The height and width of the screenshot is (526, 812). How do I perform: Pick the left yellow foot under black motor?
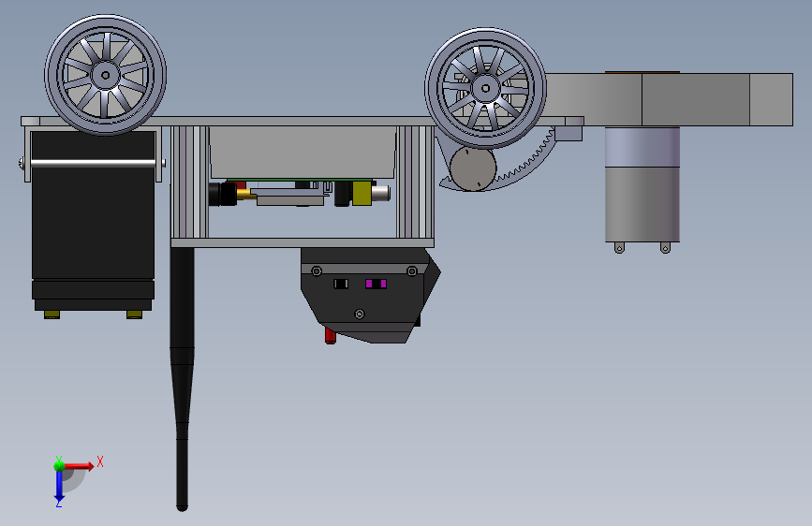(x=52, y=314)
